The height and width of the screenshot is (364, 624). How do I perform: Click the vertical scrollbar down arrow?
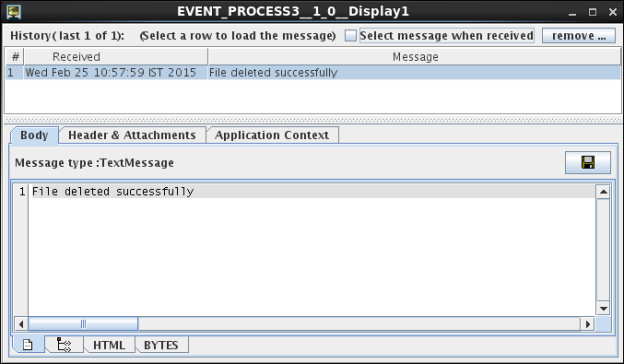[x=603, y=308]
